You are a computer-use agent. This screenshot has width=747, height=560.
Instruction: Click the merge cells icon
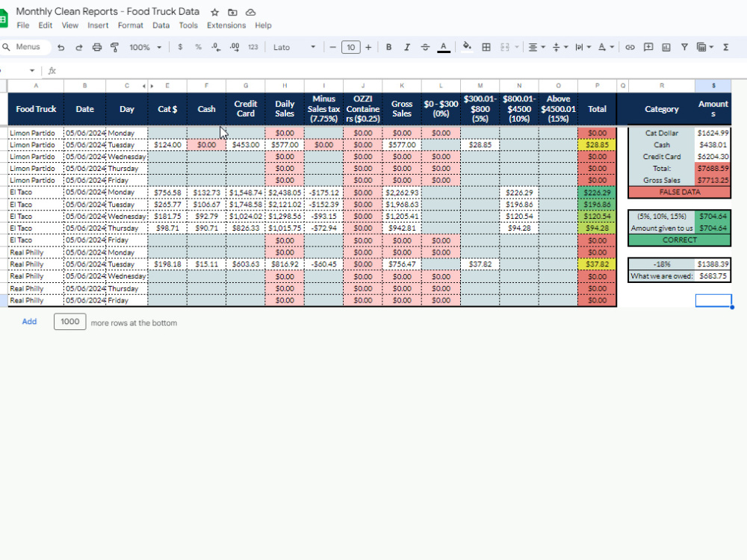click(505, 47)
